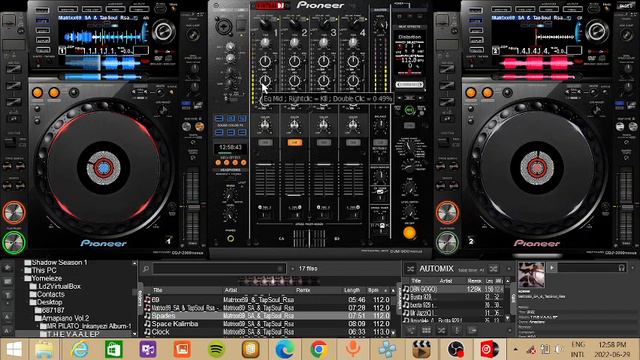The width and height of the screenshot is (640, 360).
Task: Open Spotify from the taskbar
Action: click(x=217, y=349)
